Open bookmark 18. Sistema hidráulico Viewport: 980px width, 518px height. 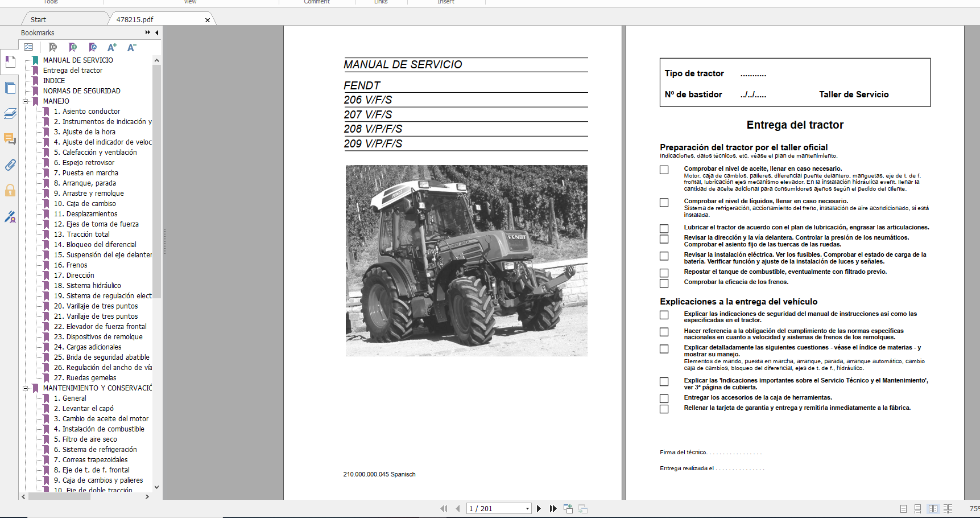[x=88, y=286]
